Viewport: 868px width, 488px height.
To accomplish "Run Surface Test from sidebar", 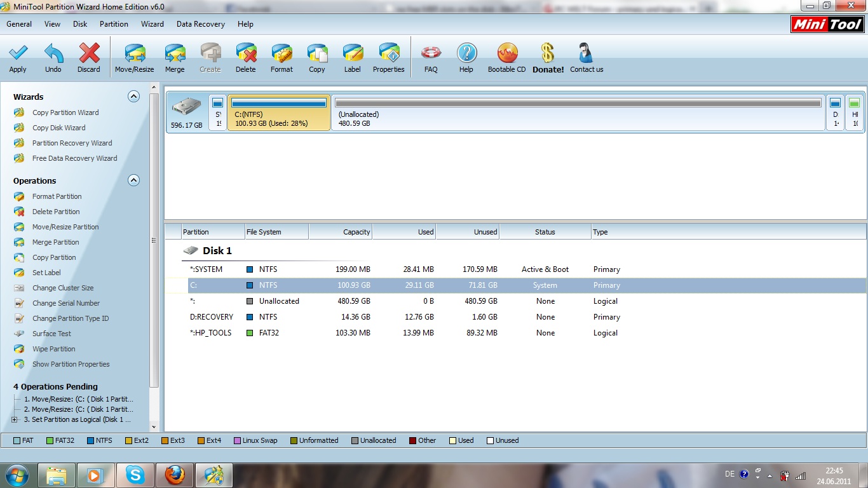I will pyautogui.click(x=51, y=334).
